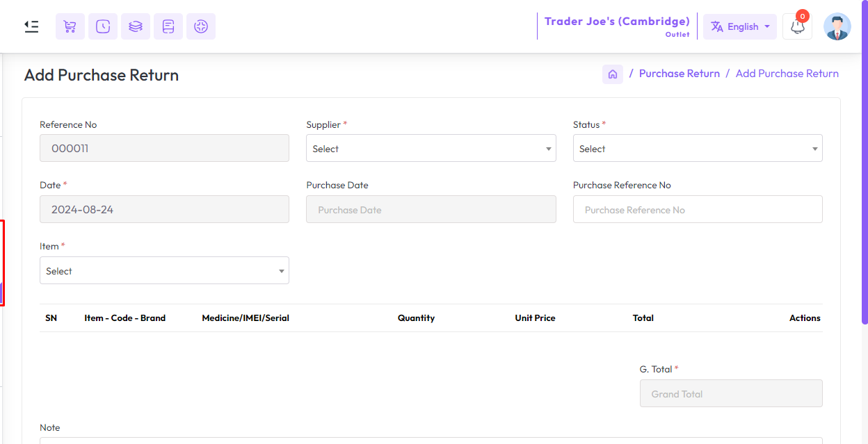Image resolution: width=868 pixels, height=444 pixels.
Task: Open the shopping cart shortcut icon
Action: click(70, 26)
